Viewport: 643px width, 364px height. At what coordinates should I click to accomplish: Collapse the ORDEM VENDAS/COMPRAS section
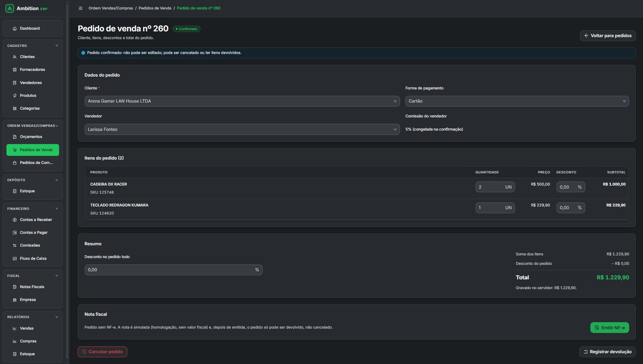pos(57,126)
